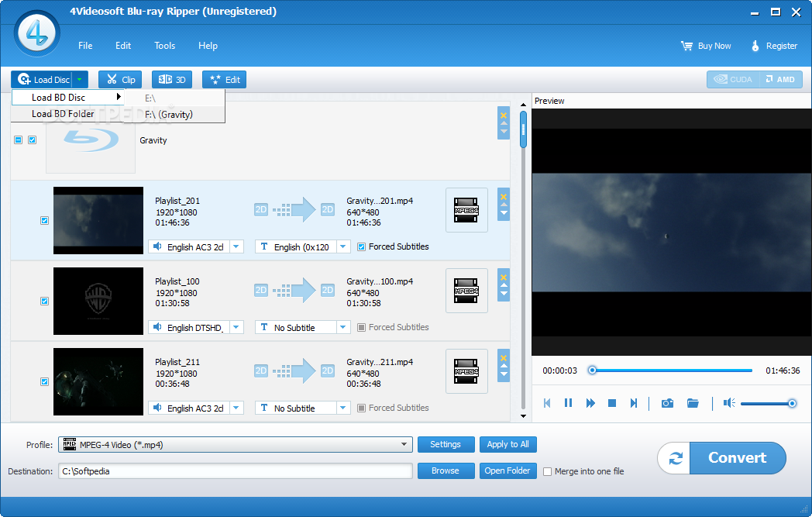This screenshot has width=812, height=517.
Task: Toggle AMD acceleration
Action: tap(780, 79)
